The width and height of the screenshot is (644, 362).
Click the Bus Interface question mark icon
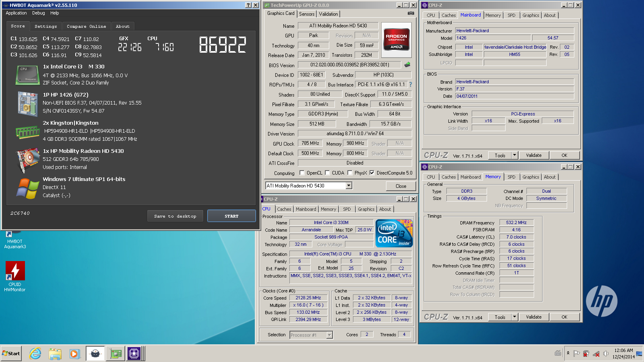[411, 84]
